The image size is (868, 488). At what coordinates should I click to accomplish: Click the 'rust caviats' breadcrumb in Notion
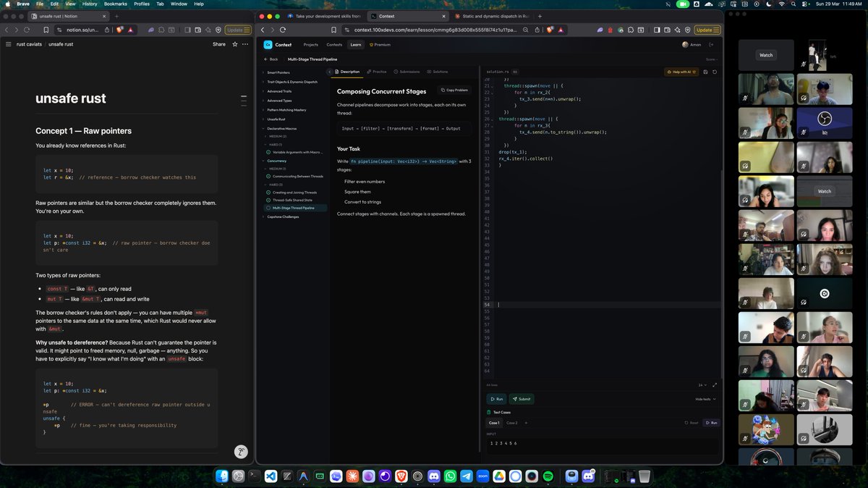pyautogui.click(x=30, y=44)
